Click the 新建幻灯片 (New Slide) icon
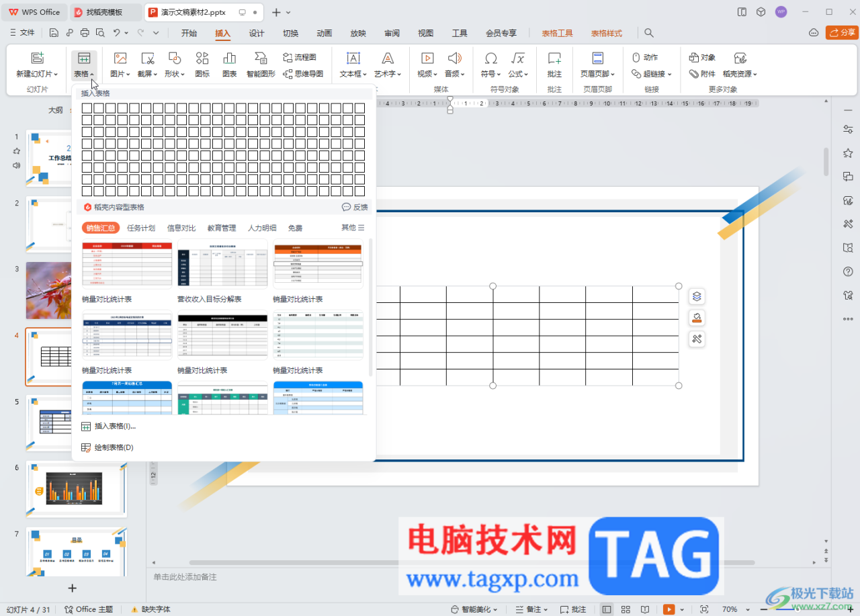860x616 pixels. tap(38, 58)
